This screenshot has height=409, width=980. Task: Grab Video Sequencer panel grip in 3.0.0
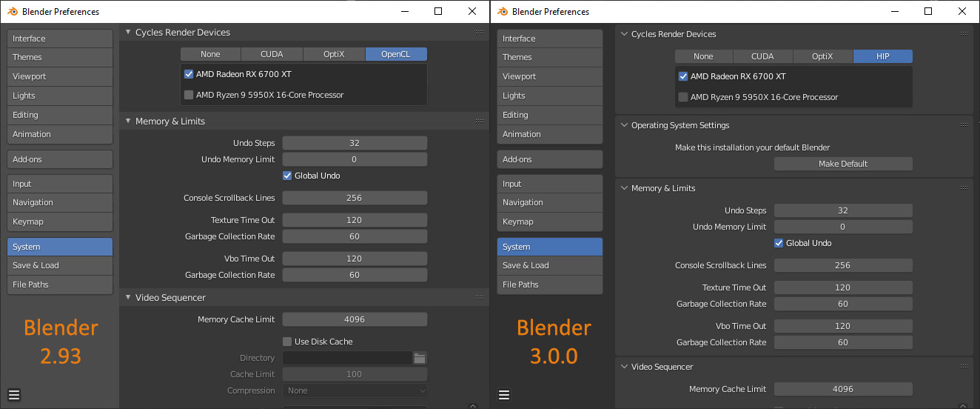click(964, 367)
